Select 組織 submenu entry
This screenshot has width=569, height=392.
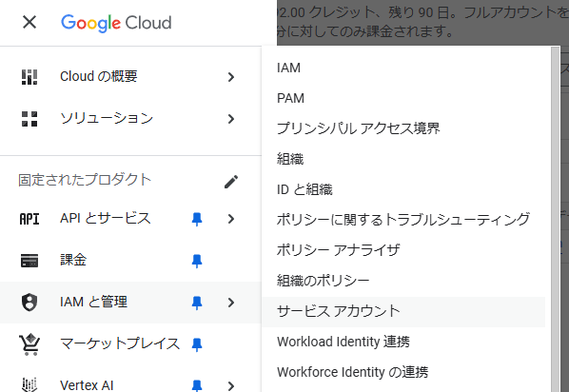click(x=403, y=159)
